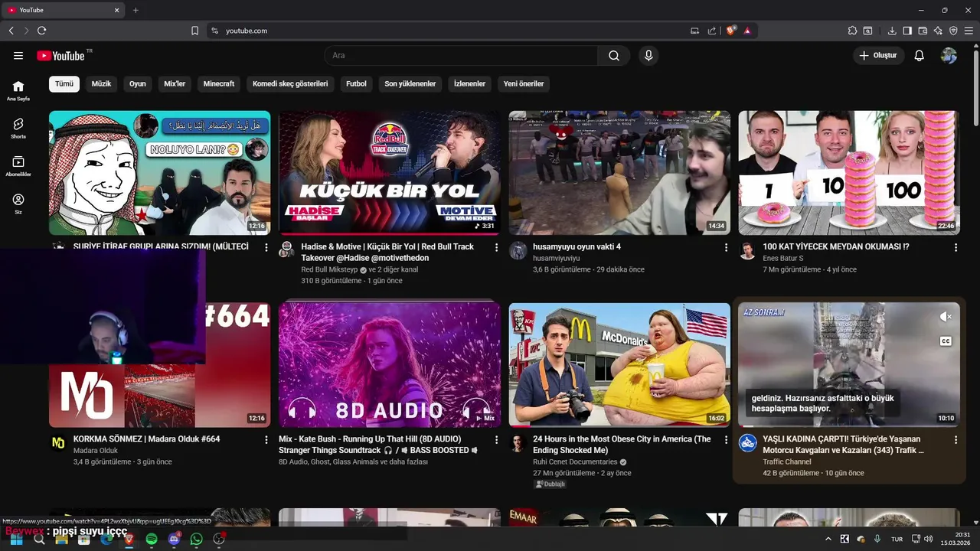Click the search magnifier button
The height and width of the screenshot is (551, 980).
pos(614,56)
